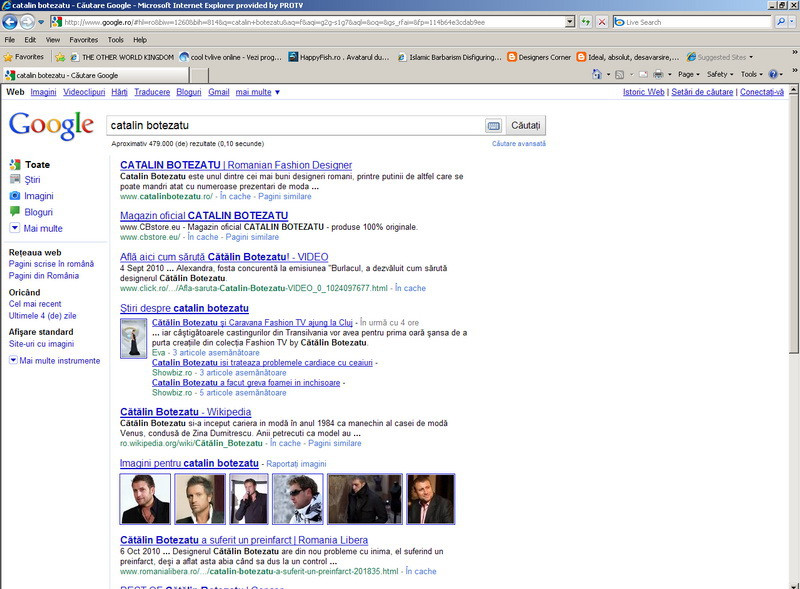800x589 pixels.
Task: Click into the Google search input field
Action: (295, 126)
